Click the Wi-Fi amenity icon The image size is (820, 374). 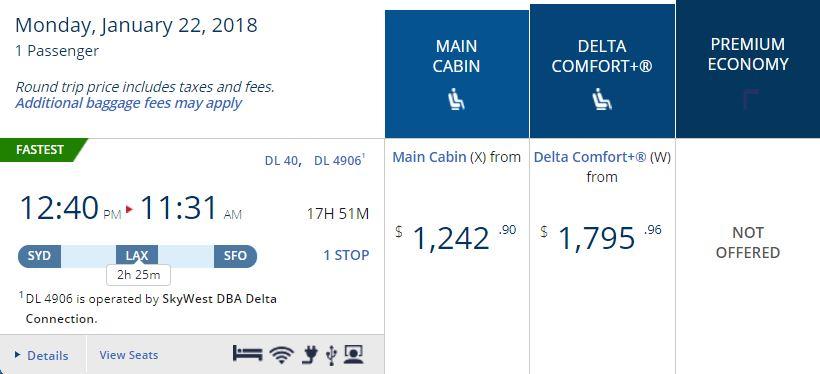[281, 355]
